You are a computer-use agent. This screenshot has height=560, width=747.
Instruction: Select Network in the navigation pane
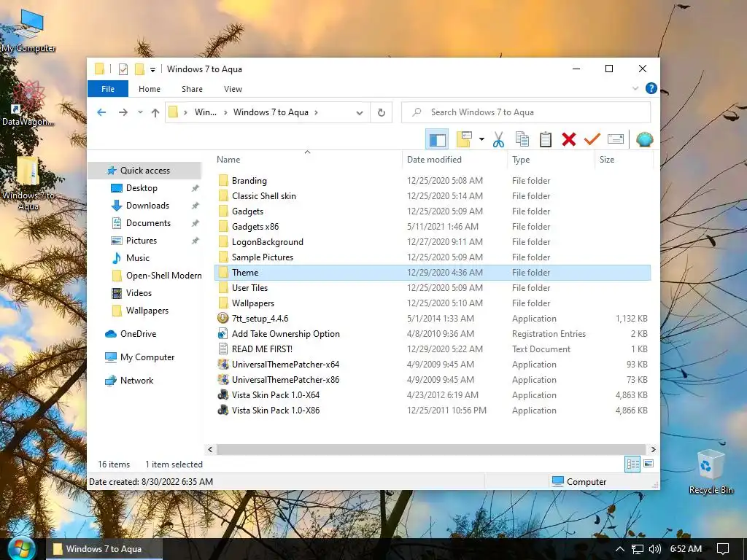click(136, 381)
